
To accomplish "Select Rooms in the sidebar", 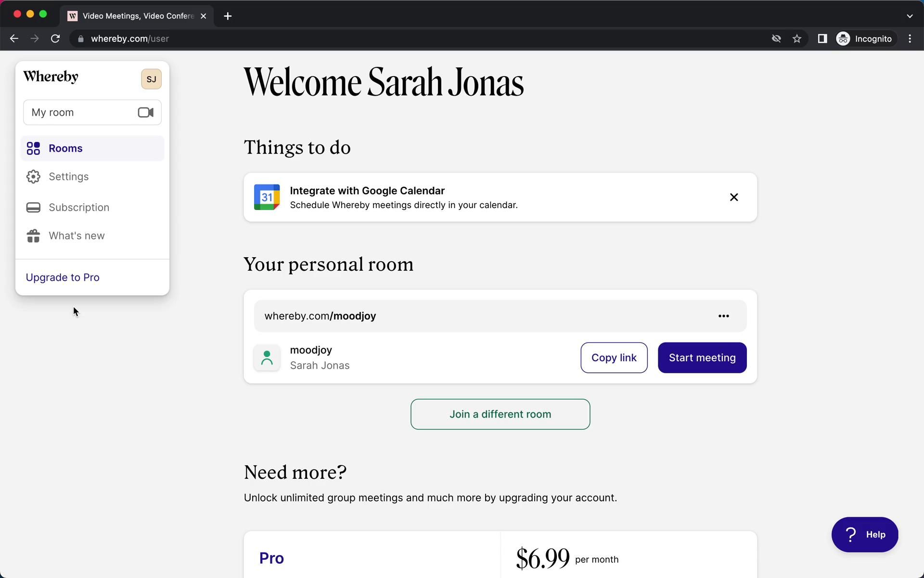I will click(92, 148).
